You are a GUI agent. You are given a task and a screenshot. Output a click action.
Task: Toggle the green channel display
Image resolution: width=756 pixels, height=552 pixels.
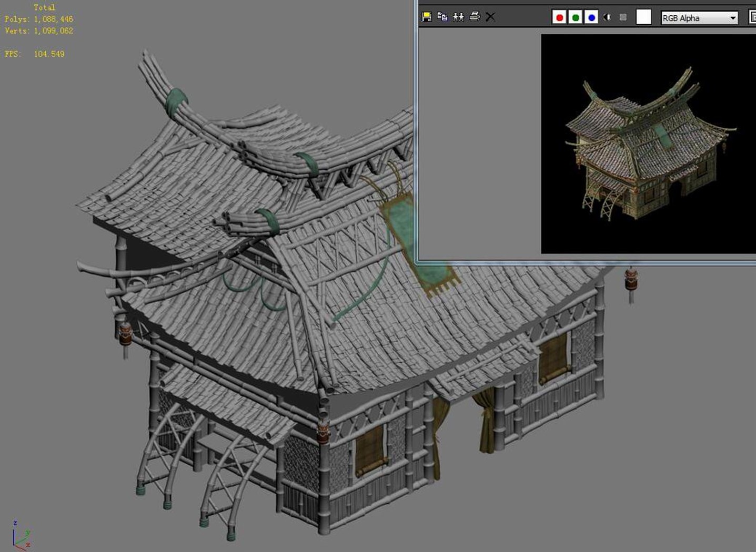point(576,17)
